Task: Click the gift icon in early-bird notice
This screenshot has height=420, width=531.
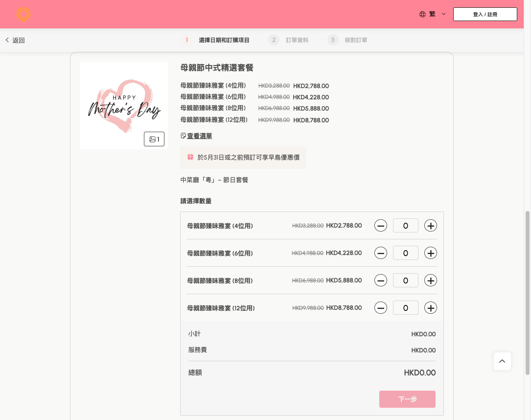Action: point(190,157)
